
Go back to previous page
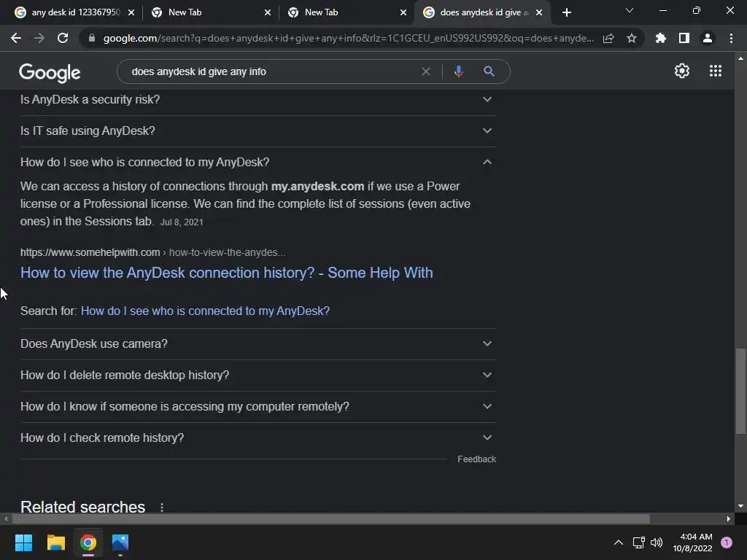click(16, 38)
